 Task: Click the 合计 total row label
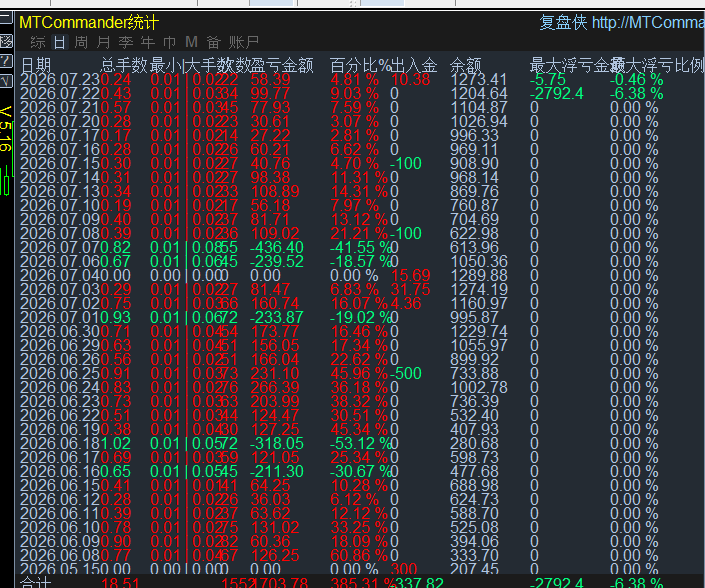[36, 582]
